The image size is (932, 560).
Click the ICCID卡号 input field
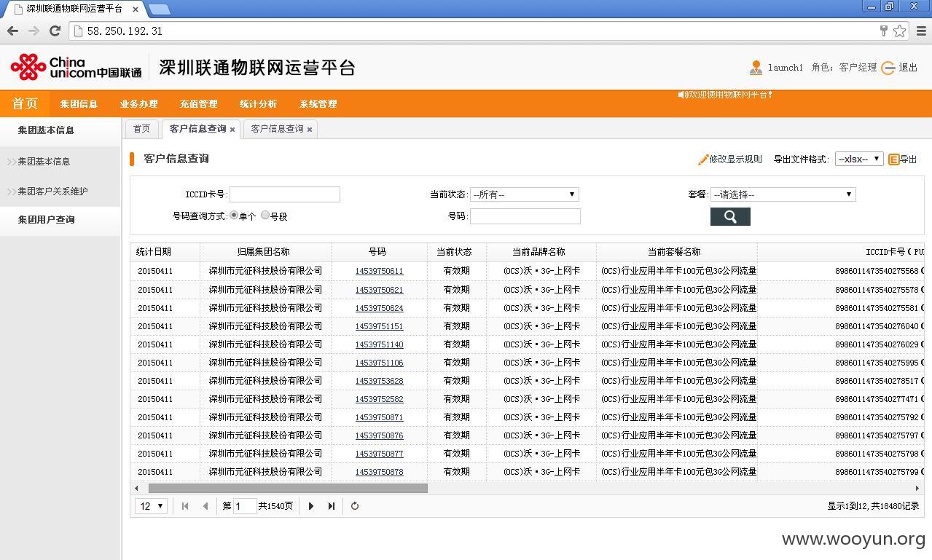pos(285,194)
